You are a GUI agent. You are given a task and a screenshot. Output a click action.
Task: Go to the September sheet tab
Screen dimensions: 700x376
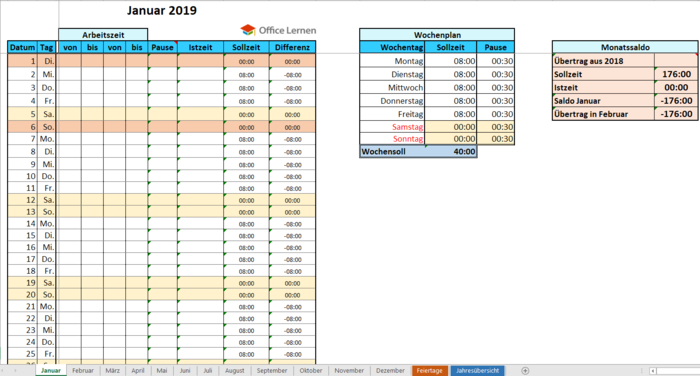(x=272, y=371)
